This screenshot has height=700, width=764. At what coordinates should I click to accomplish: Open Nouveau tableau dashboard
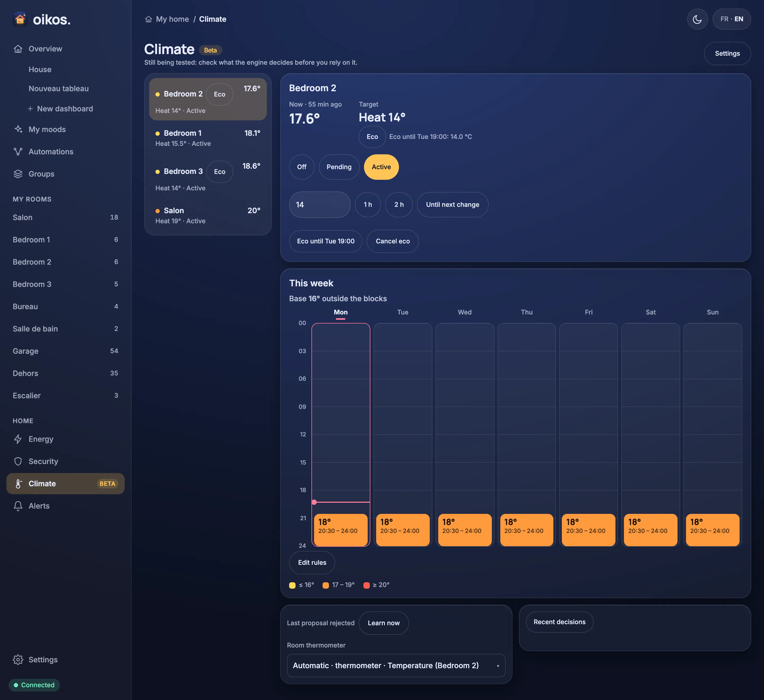pyautogui.click(x=59, y=89)
